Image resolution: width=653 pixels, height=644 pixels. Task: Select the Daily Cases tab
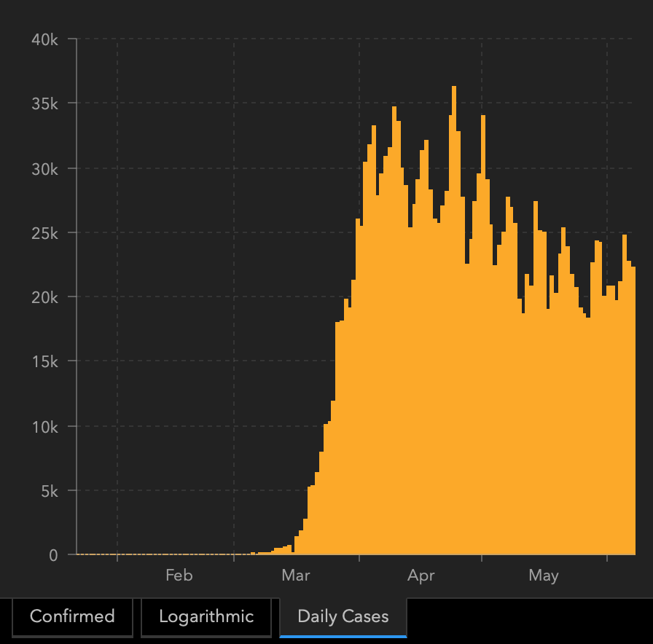[x=343, y=617]
